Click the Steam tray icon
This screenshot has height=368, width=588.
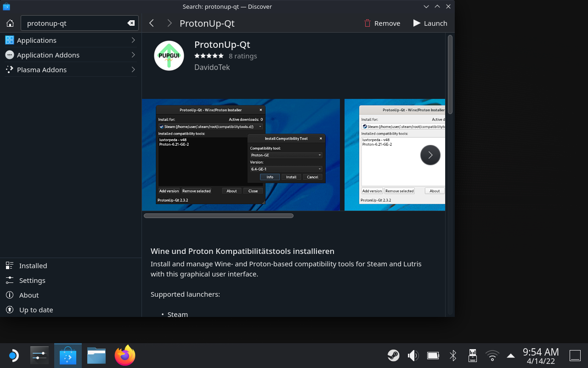pyautogui.click(x=393, y=356)
